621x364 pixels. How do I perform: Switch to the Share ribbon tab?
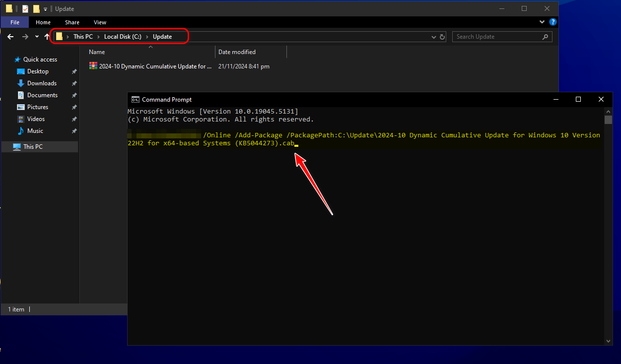(72, 22)
